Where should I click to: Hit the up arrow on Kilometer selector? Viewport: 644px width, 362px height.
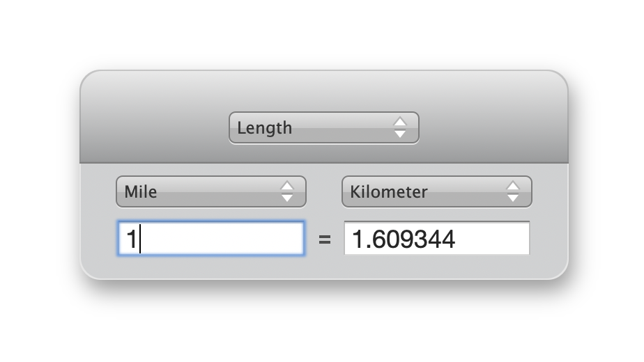(x=513, y=185)
